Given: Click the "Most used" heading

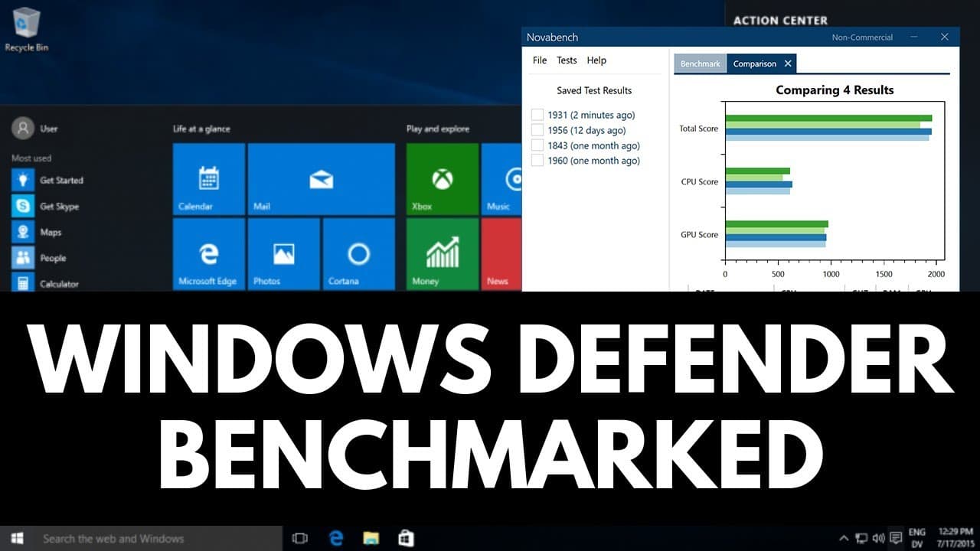Looking at the screenshot, I should (31, 158).
